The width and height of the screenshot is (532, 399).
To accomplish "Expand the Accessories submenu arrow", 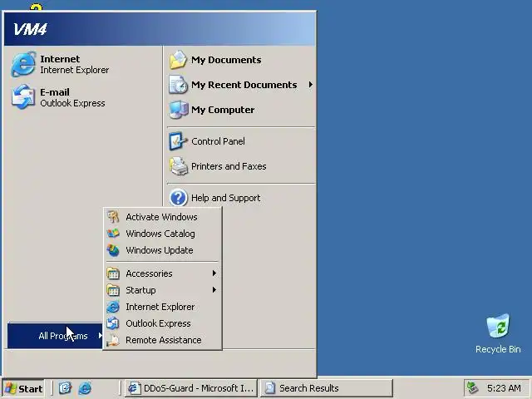I will pos(214,273).
